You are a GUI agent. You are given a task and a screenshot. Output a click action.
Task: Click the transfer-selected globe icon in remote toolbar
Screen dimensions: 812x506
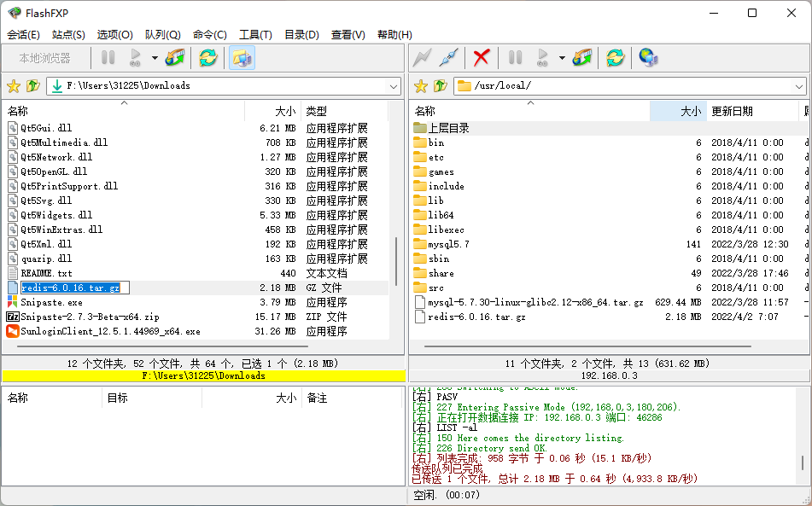click(582, 57)
